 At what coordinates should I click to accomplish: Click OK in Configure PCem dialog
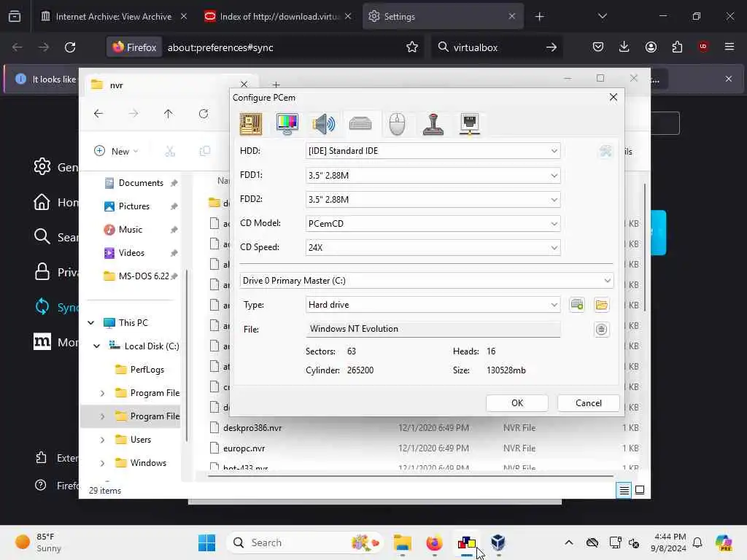tap(517, 402)
